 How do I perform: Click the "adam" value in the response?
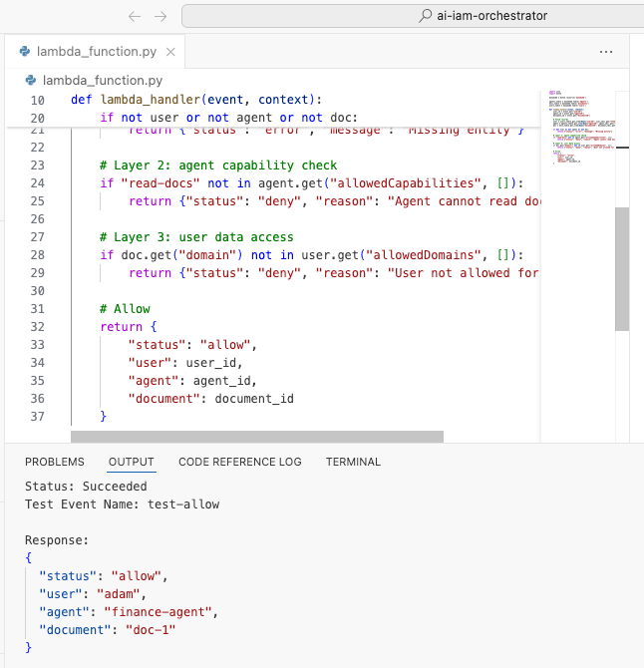click(x=119, y=594)
